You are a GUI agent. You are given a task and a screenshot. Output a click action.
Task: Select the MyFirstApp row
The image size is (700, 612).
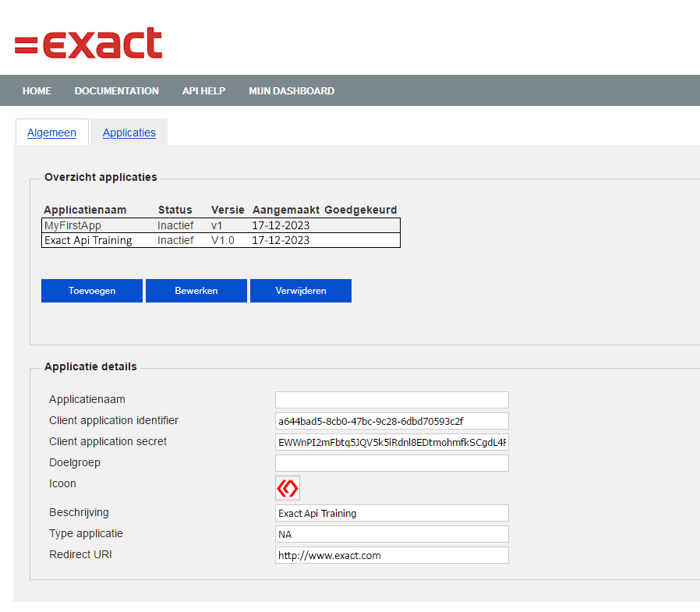point(221,225)
